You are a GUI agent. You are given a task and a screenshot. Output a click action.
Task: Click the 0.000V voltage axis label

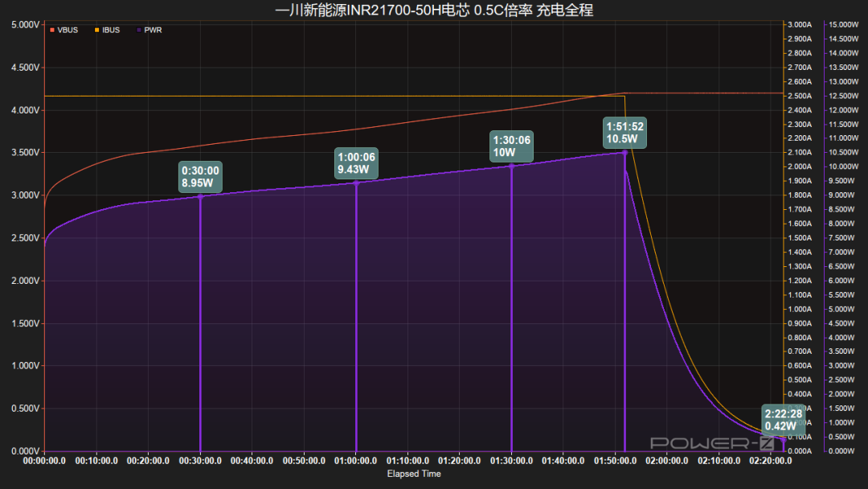point(26,451)
